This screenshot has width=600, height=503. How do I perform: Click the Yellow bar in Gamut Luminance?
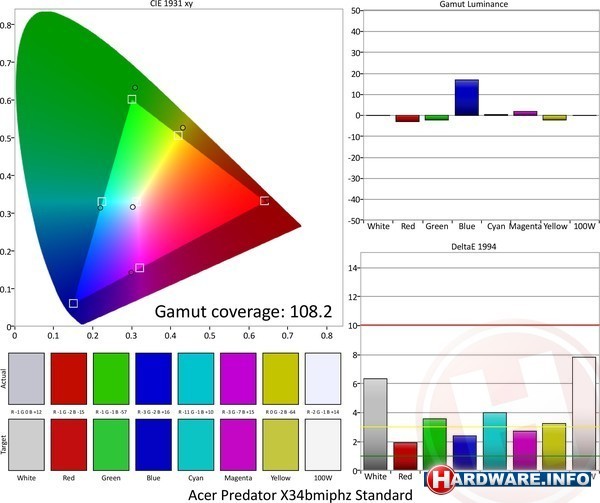tap(555, 118)
